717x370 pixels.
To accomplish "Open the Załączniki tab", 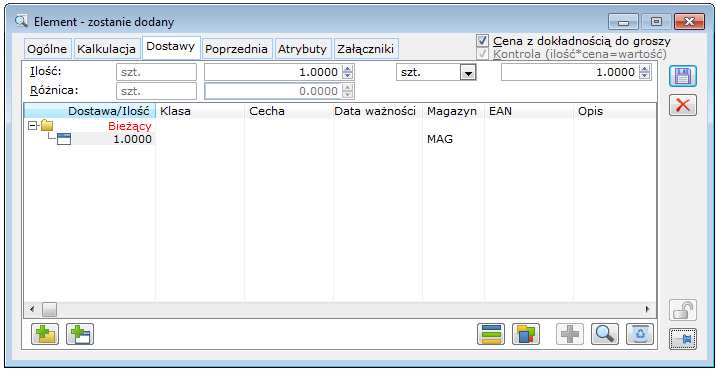I will pos(366,49).
